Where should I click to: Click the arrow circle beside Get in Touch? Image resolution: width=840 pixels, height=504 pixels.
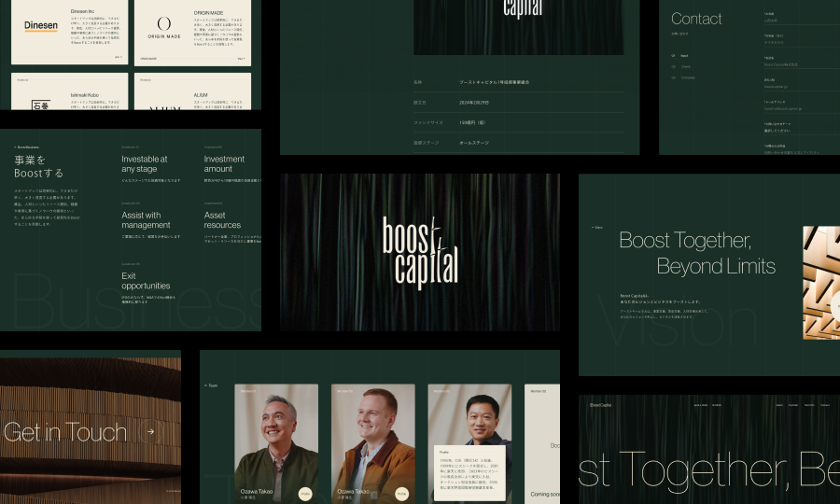click(x=150, y=431)
